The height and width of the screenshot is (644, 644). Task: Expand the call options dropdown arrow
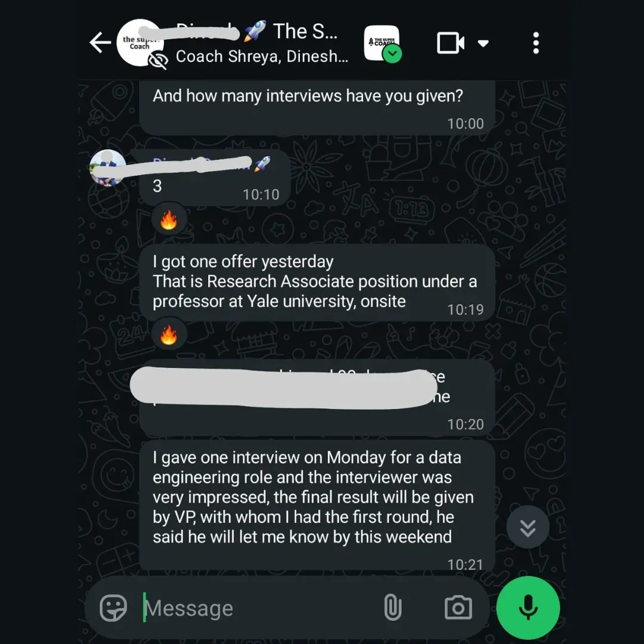pyautogui.click(x=484, y=43)
